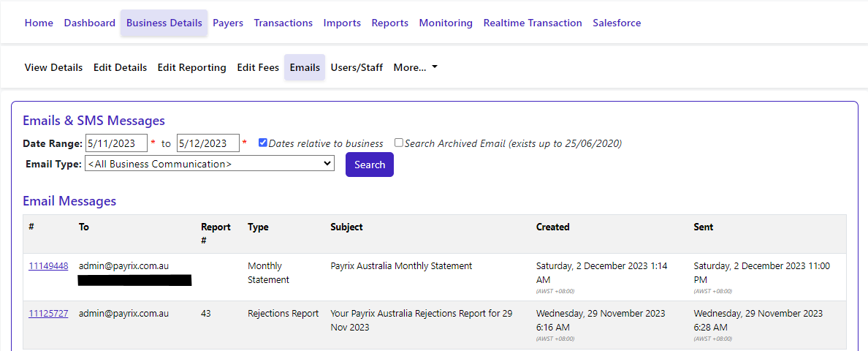Screen dimensions: 868x351
Task: Open email record 11149448
Action: (x=48, y=266)
